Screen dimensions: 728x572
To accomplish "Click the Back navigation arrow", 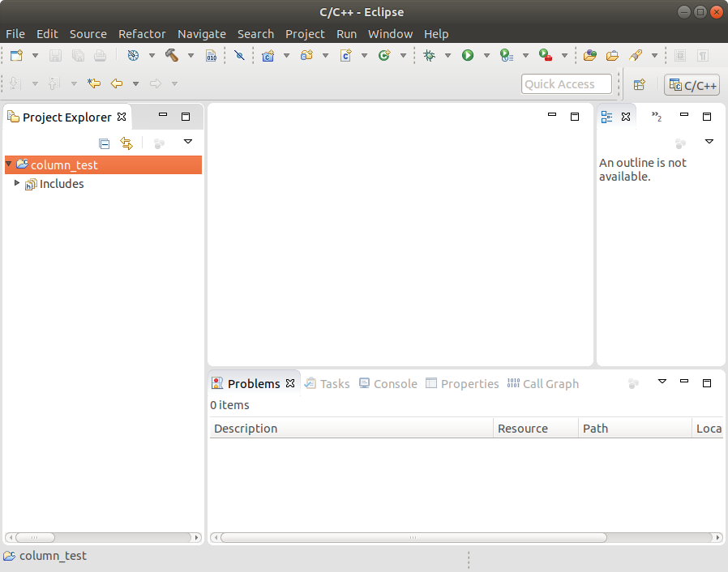I will coord(117,83).
